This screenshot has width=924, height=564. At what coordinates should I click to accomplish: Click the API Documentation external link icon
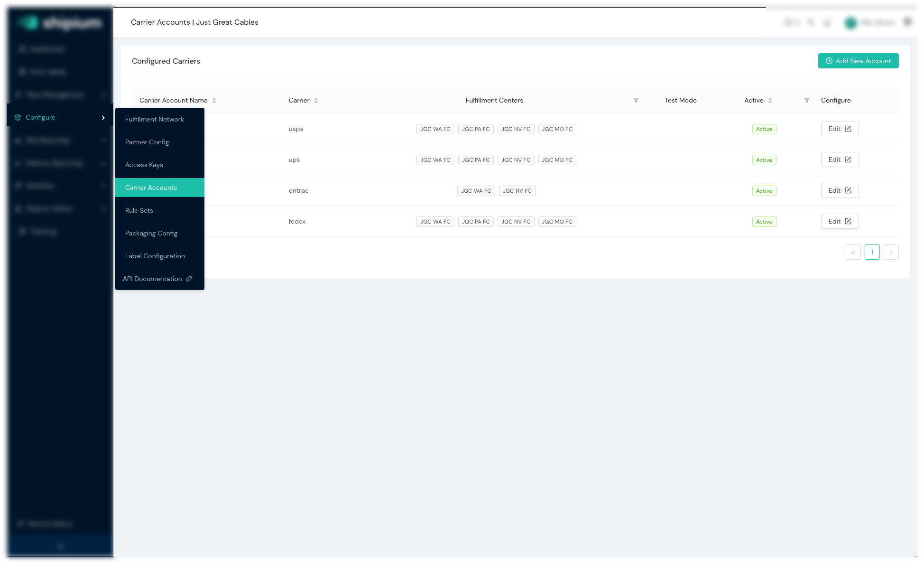point(189,279)
